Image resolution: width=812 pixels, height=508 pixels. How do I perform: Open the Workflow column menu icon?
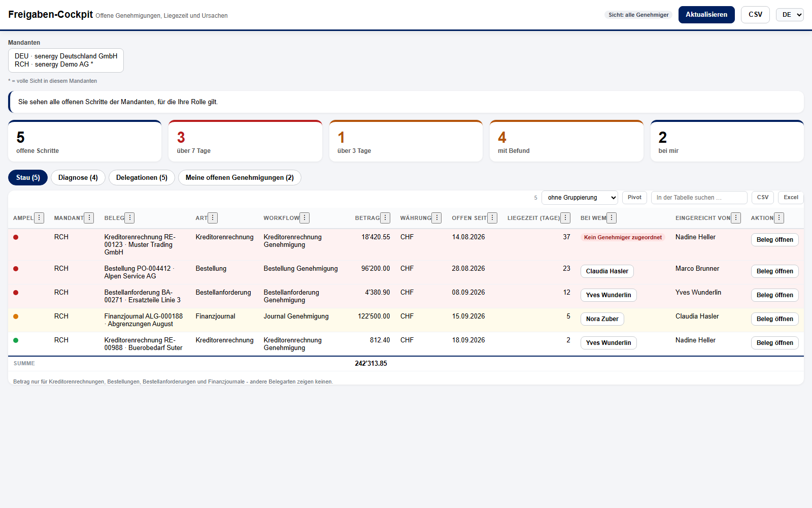[304, 218]
